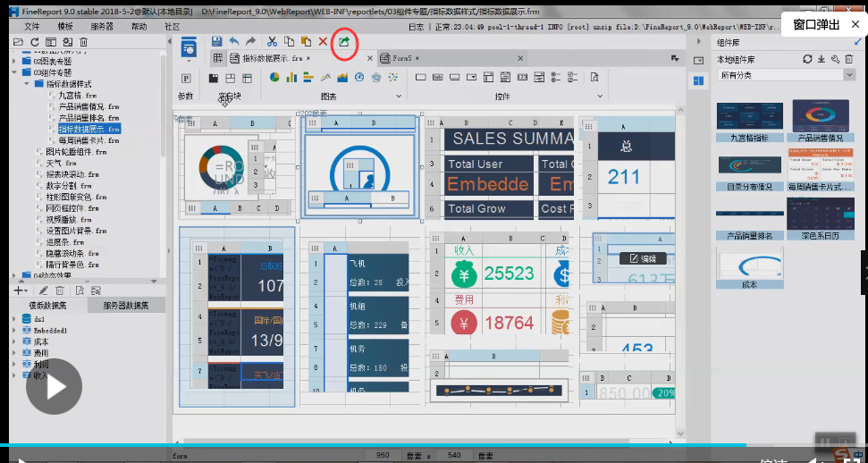The image size is (868, 463).
Task: Insert a pie chart from chart toolbar
Action: click(x=273, y=78)
